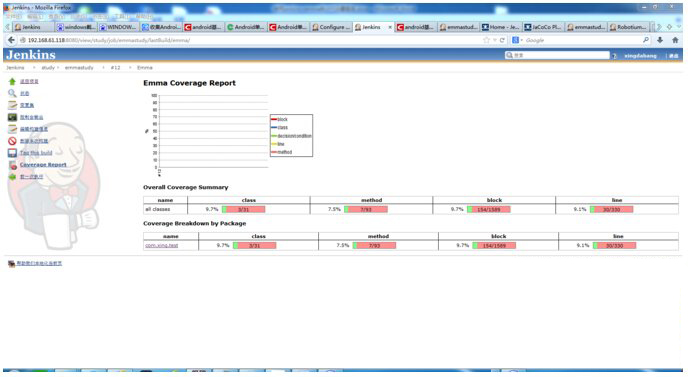
Task: Click the browser back button
Action: coord(11,40)
